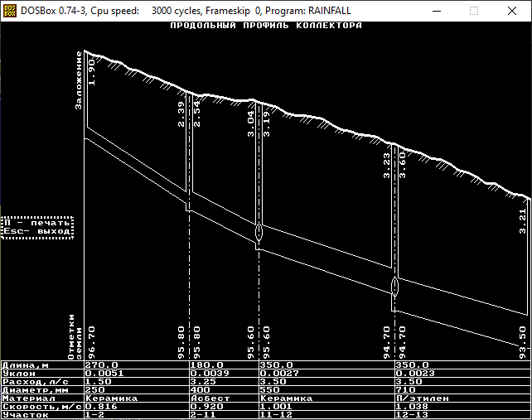The image size is (532, 420).
Task: Select the depth value 3.21
Action: [523, 221]
